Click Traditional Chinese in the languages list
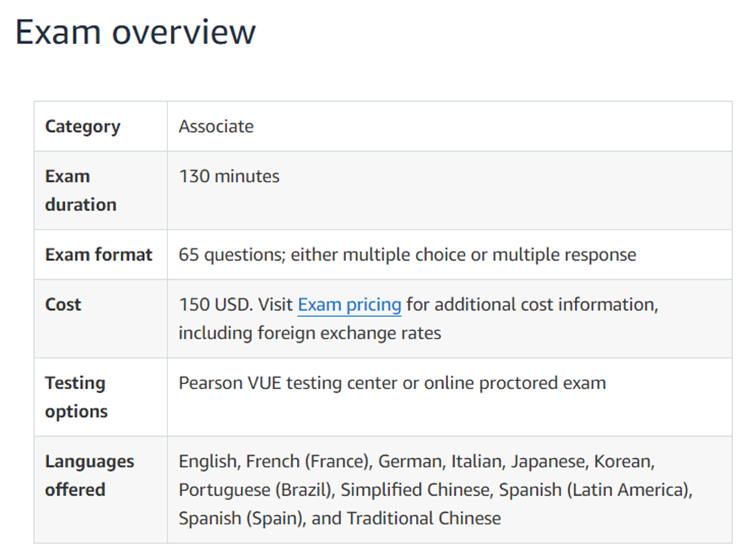 coord(424,518)
